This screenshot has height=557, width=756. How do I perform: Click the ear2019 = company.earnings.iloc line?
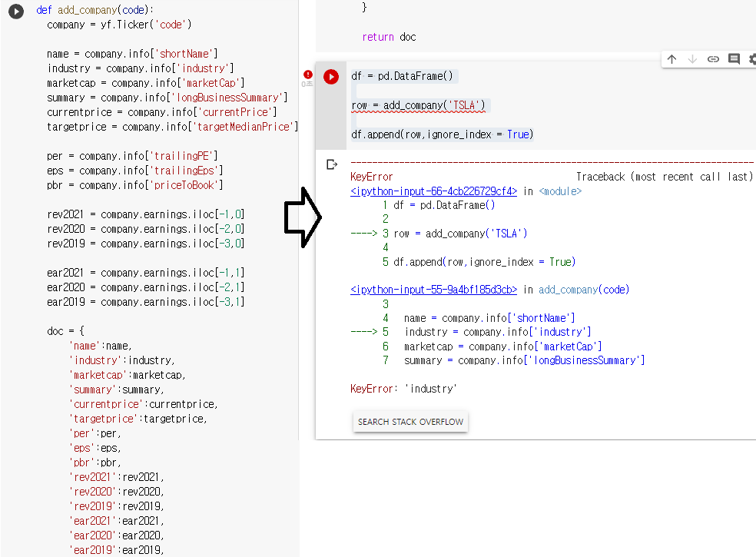(x=146, y=302)
